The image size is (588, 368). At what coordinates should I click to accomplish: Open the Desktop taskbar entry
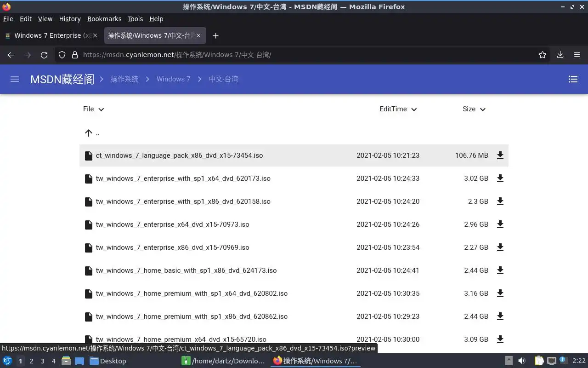(x=108, y=361)
